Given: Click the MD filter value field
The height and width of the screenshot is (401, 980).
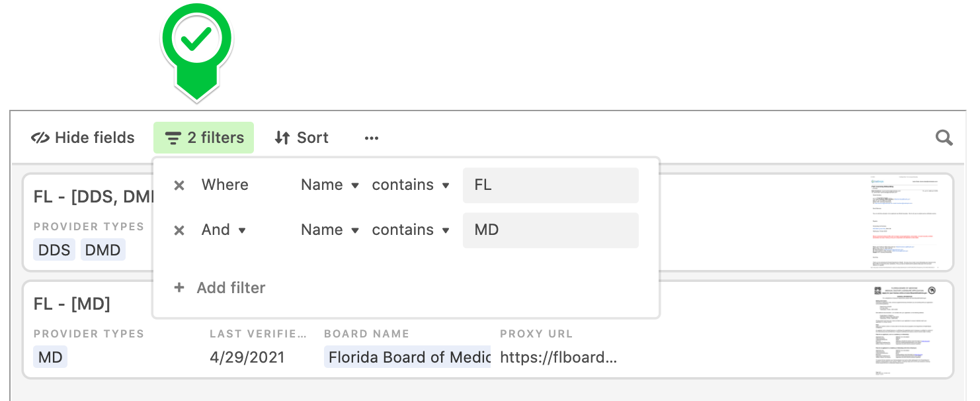Looking at the screenshot, I should [x=551, y=230].
